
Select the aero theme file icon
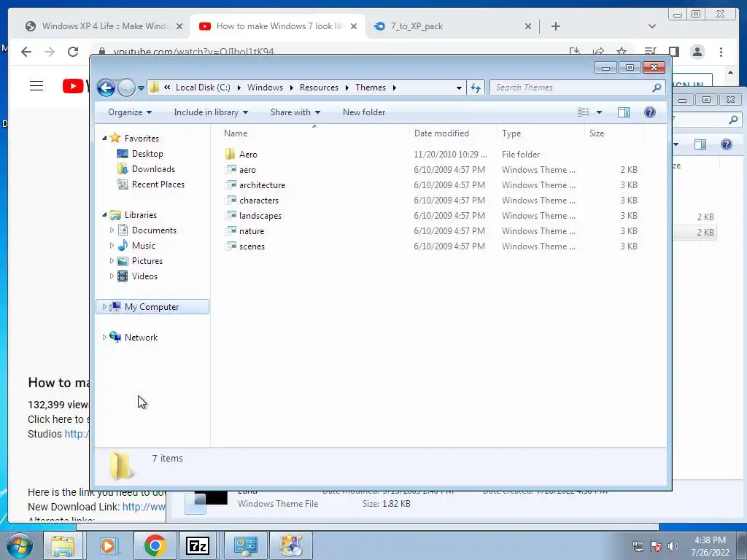coord(231,169)
